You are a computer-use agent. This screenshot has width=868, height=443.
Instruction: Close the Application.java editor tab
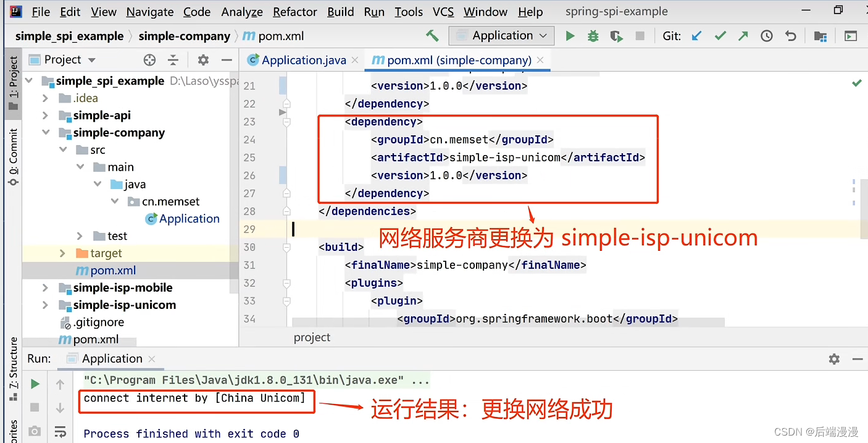pos(355,61)
